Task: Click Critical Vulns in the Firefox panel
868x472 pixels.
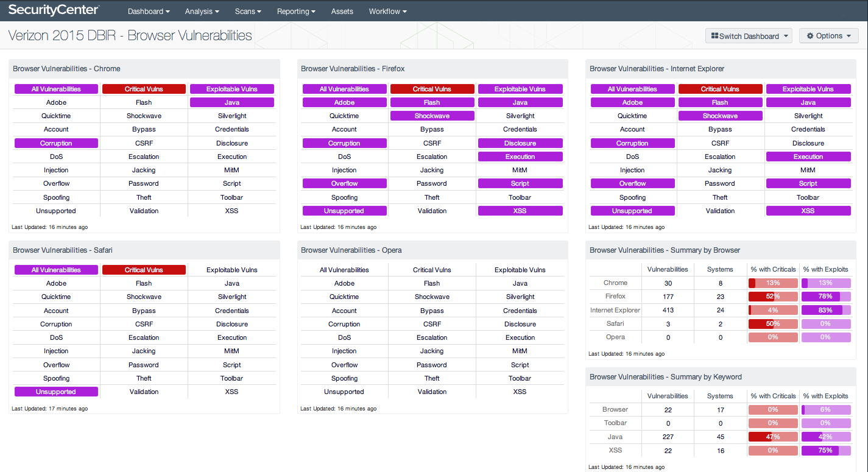Action: 432,89
